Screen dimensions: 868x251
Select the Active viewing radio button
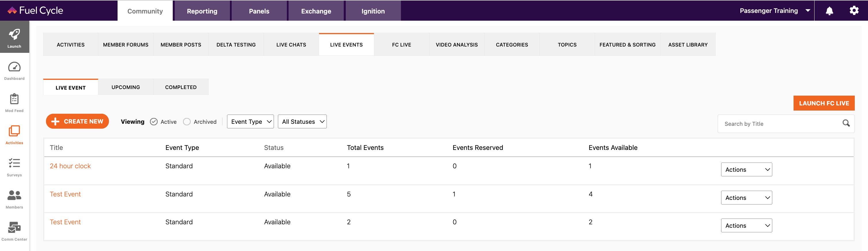[154, 122]
